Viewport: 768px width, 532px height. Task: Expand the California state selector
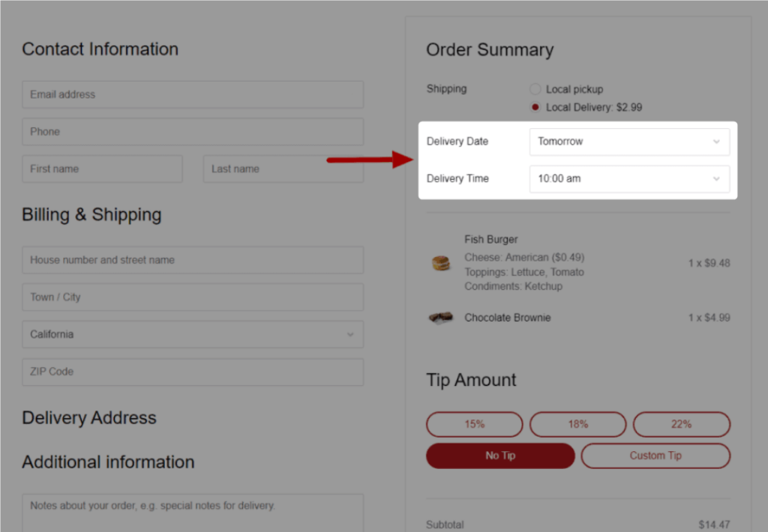(x=192, y=334)
